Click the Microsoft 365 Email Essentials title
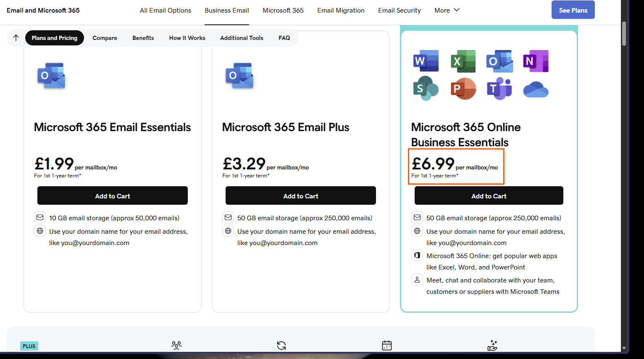Viewport: 644px width, 359px height. (x=113, y=127)
